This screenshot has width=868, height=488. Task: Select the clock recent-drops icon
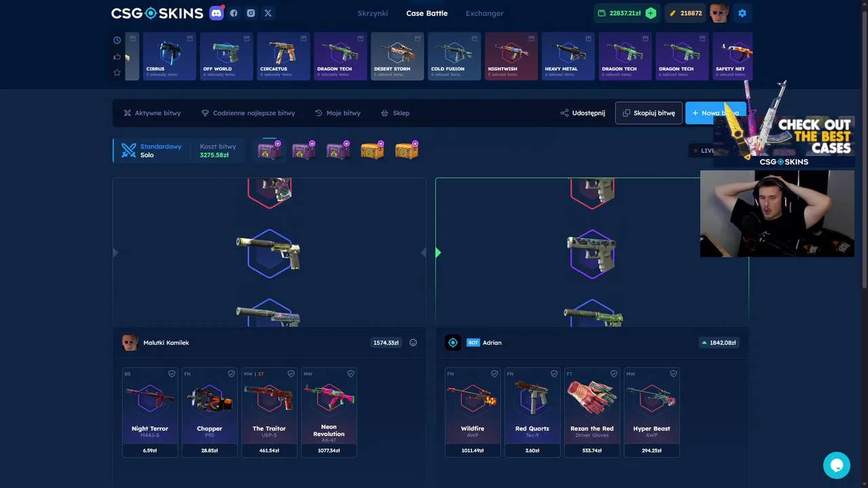point(117,41)
